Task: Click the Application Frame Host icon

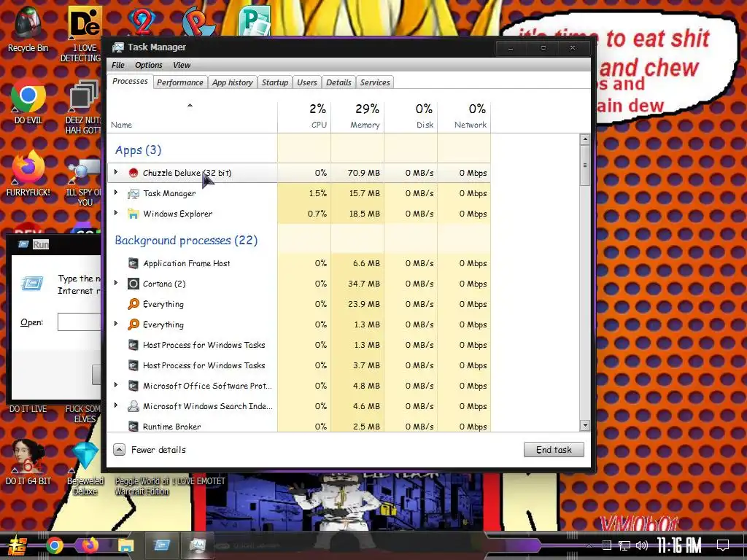Action: point(133,263)
